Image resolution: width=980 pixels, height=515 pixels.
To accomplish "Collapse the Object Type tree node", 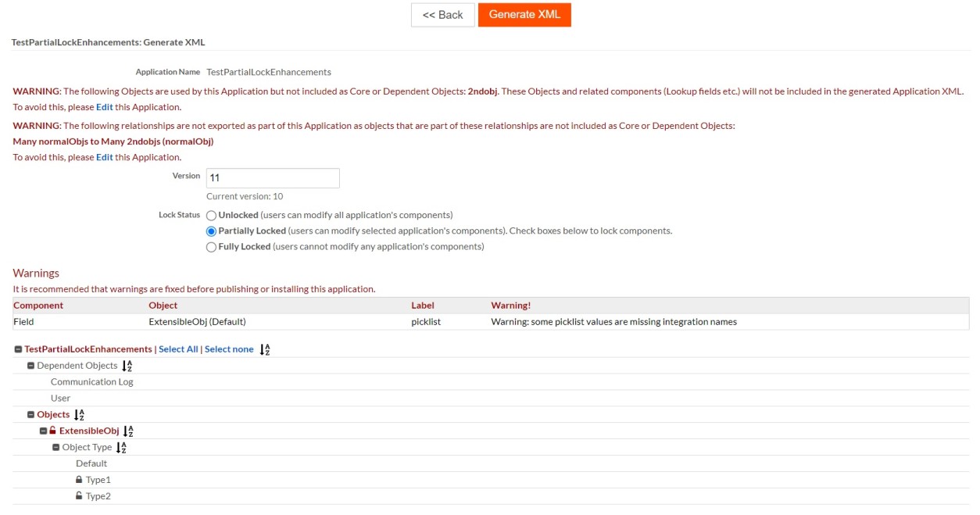I will pos(56,448).
